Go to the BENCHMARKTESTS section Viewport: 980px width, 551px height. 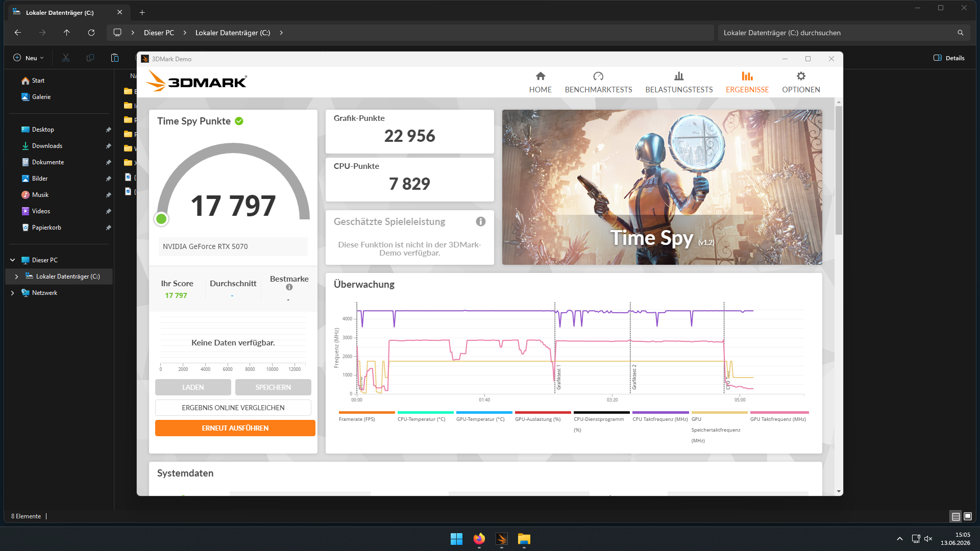tap(598, 82)
